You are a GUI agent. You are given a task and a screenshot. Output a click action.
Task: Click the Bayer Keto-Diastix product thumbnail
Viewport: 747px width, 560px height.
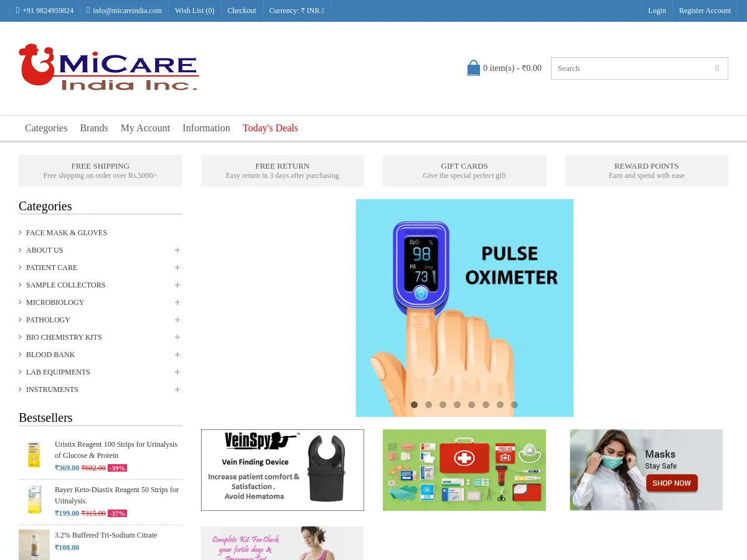coord(34,500)
